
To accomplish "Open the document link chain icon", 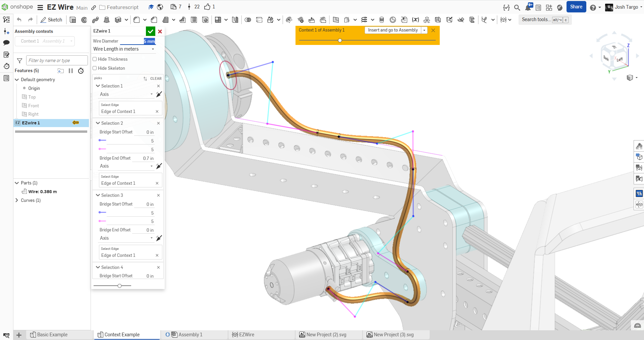I will [x=94, y=7].
